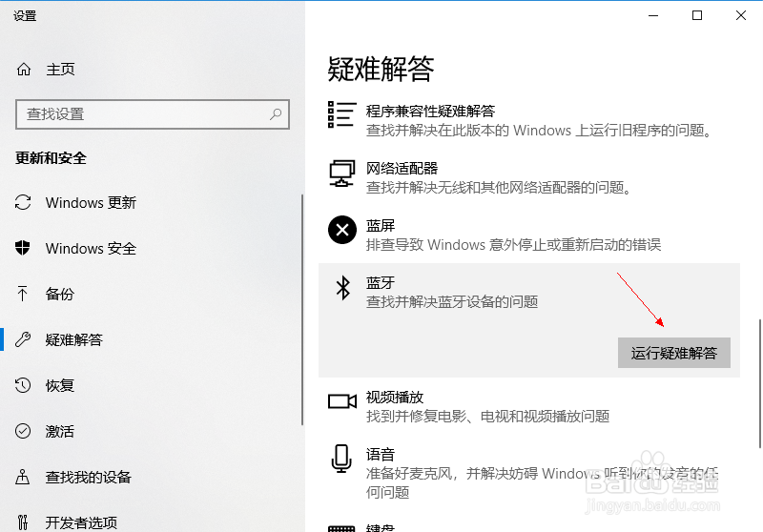Open 查找我的设备 page

pos(88,477)
